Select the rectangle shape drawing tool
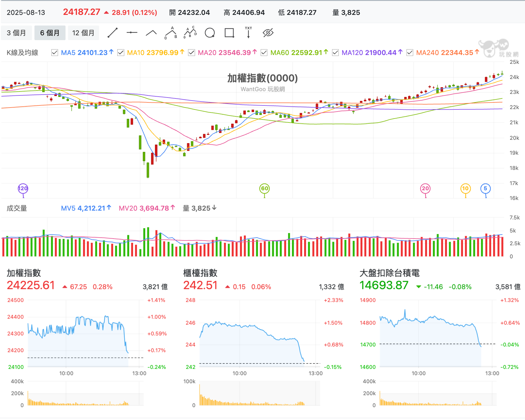 (229, 33)
